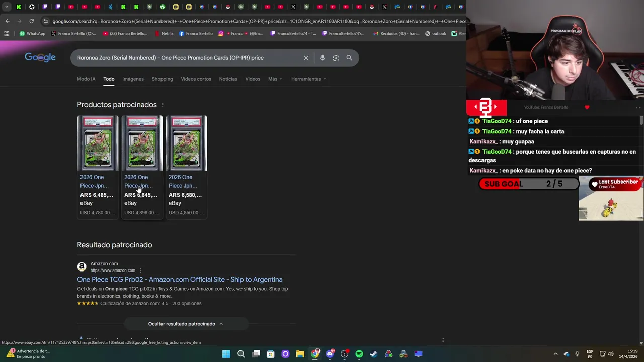Open the One Piece TCG Prb02 Amazon link
This screenshot has width=644, height=362.
pos(180,280)
